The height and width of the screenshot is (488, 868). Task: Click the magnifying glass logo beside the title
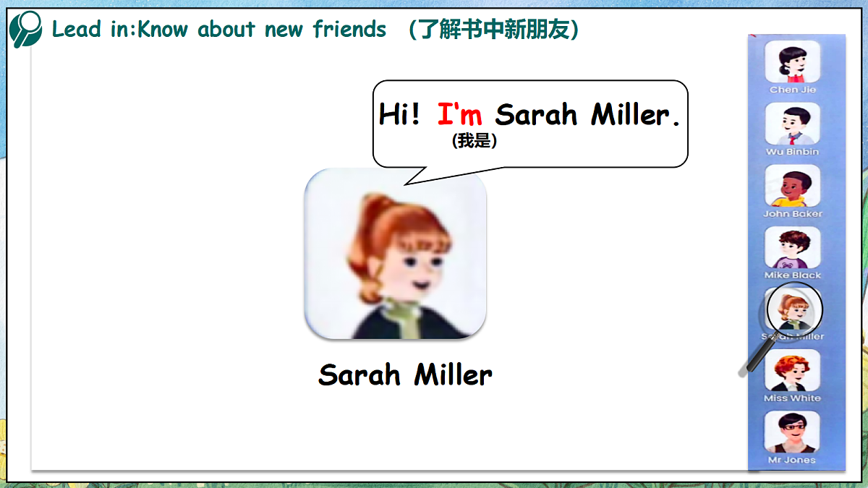(x=26, y=29)
